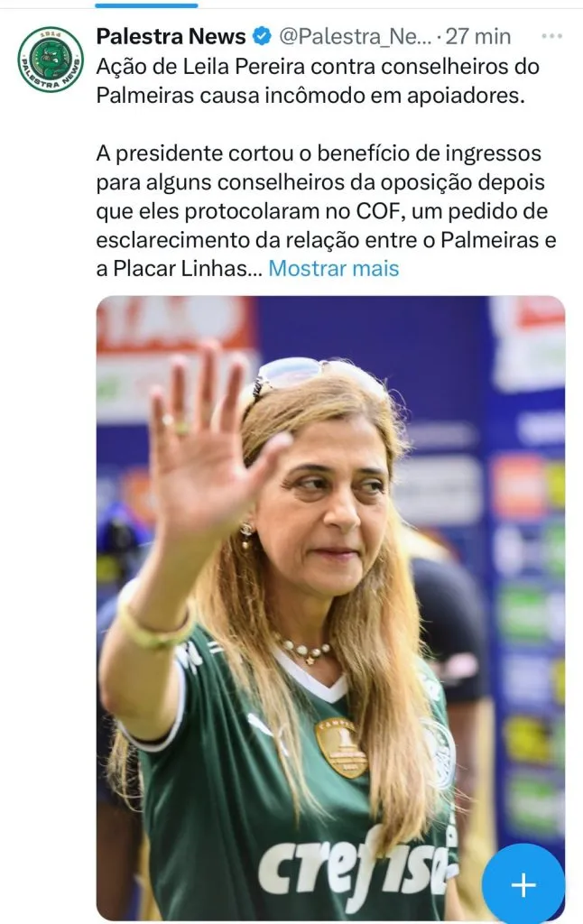Click the raised hand in the photo
The image size is (583, 924).
(x=208, y=438)
